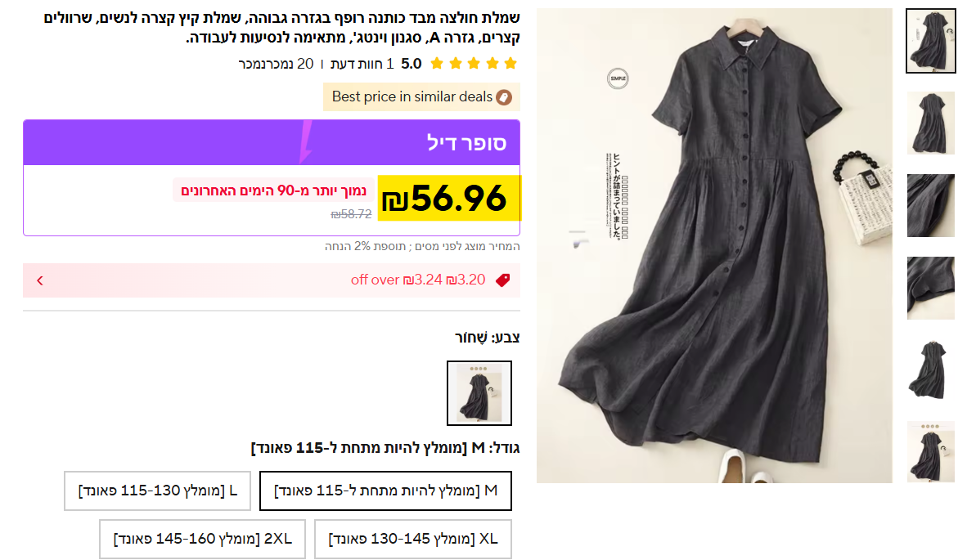Open the fifth thumbnail of angled dress

coord(931,370)
